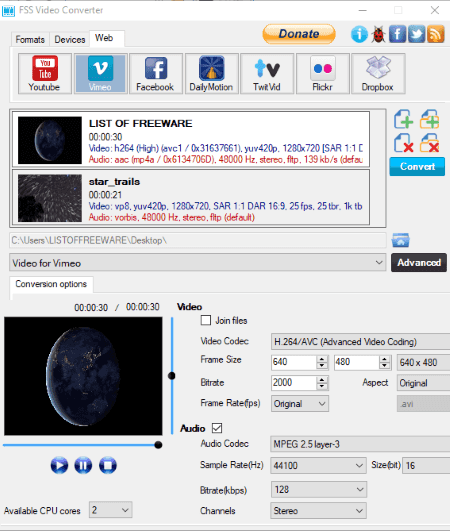450x531 pixels.
Task: Switch to the Formats tab
Action: (30, 40)
